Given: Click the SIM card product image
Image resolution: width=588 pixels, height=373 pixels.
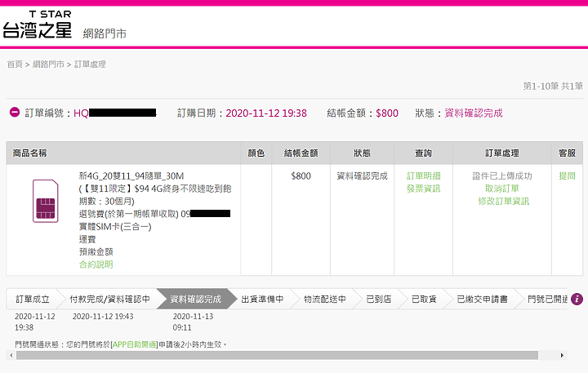Looking at the screenshot, I should coord(46,201).
